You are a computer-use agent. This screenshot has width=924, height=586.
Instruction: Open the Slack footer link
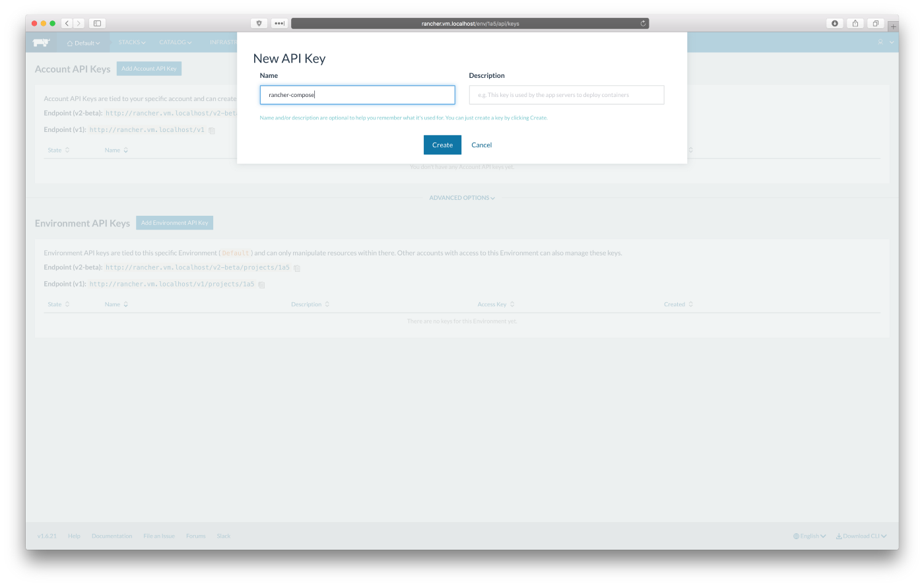click(224, 536)
